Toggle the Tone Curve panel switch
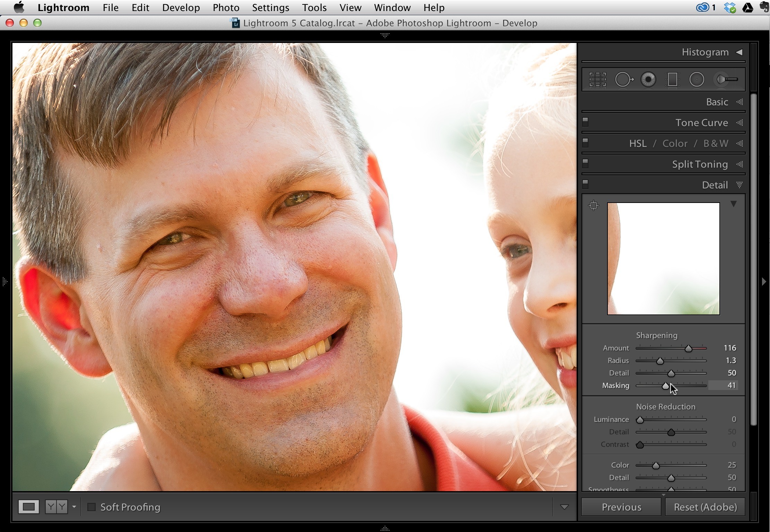The width and height of the screenshot is (770, 532). click(x=585, y=122)
